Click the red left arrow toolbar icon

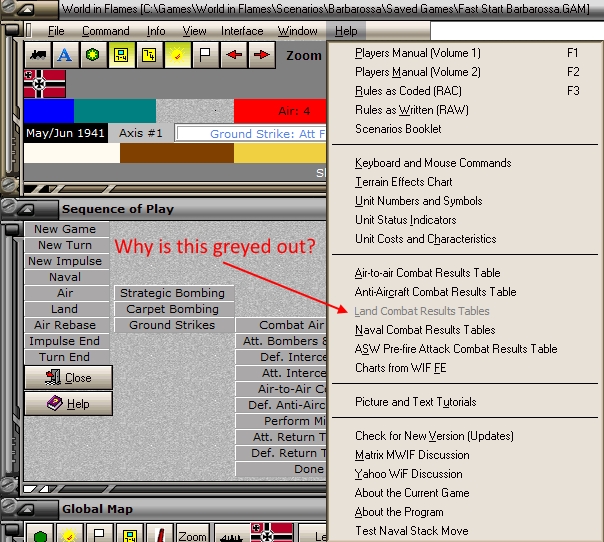click(x=233, y=55)
